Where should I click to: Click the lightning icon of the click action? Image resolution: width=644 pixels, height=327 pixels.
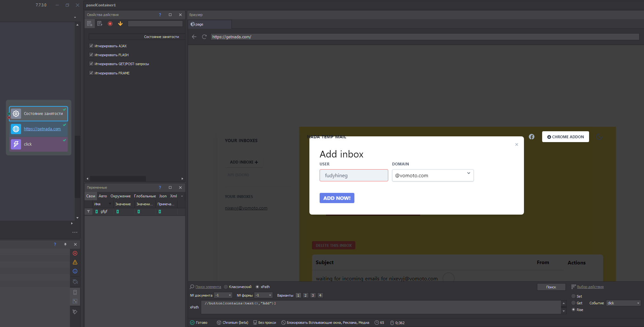pyautogui.click(x=16, y=144)
